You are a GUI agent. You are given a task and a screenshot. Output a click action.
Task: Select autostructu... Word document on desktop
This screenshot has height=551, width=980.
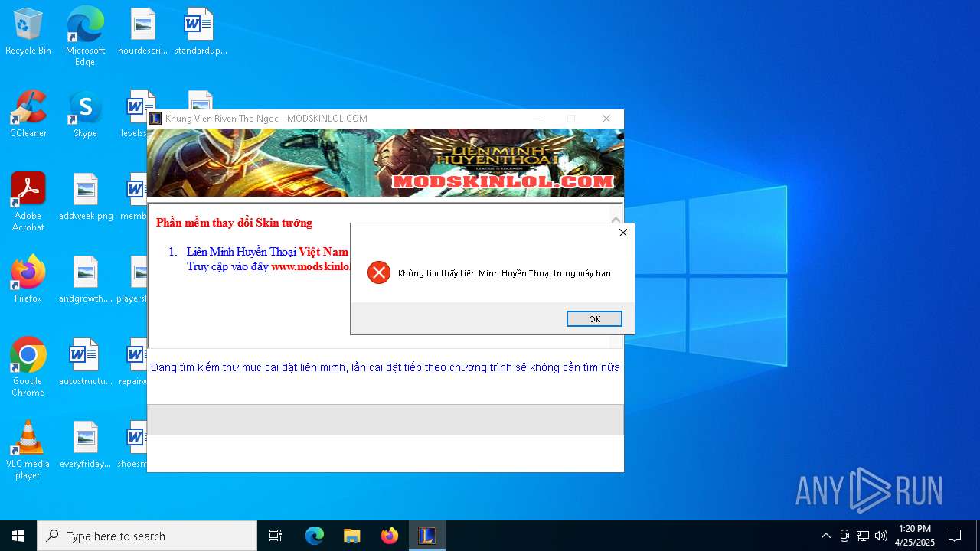[x=86, y=363]
